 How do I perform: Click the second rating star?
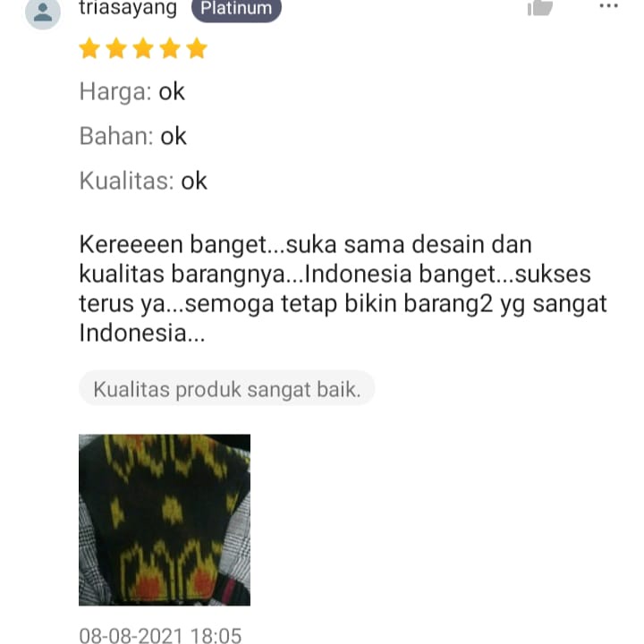(x=116, y=48)
